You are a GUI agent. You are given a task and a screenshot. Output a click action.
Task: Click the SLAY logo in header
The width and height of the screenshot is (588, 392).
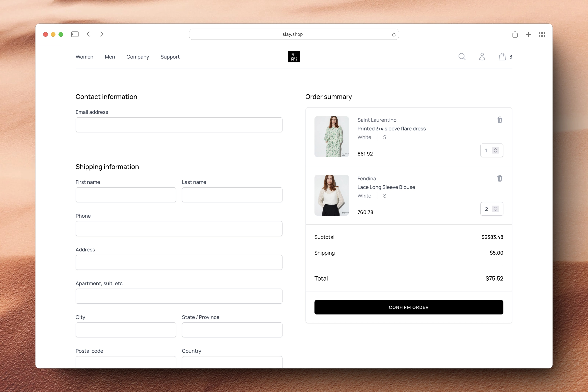click(x=294, y=57)
